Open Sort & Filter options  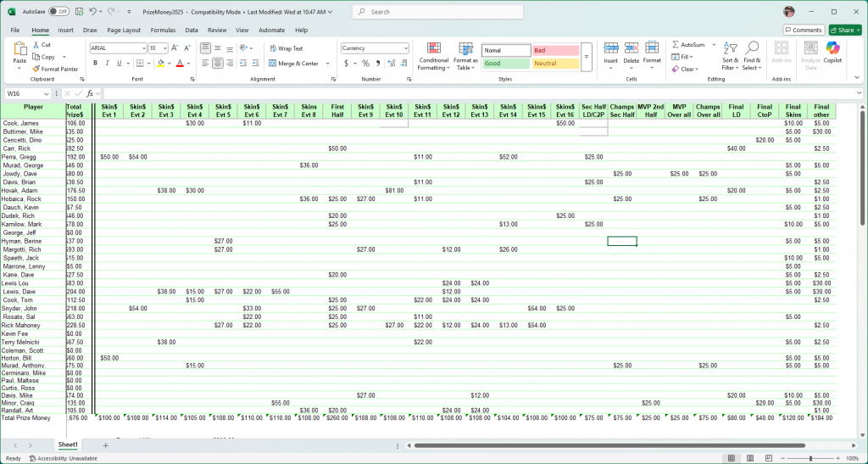tap(731, 55)
